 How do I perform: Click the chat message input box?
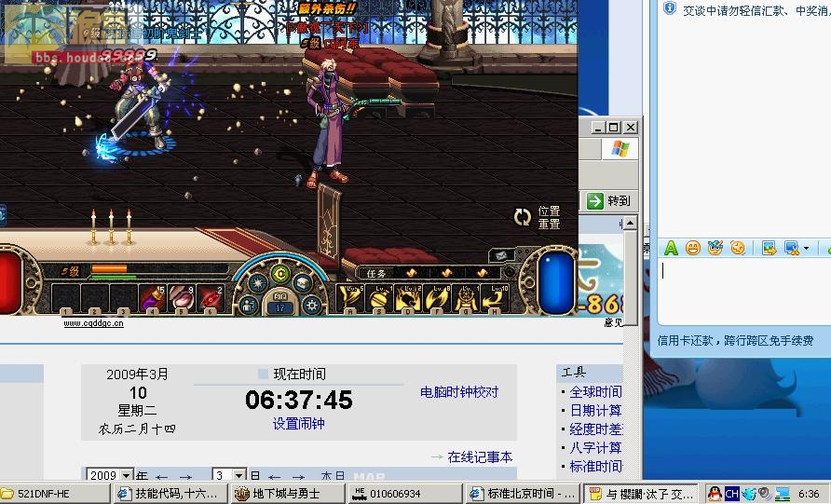click(x=744, y=291)
